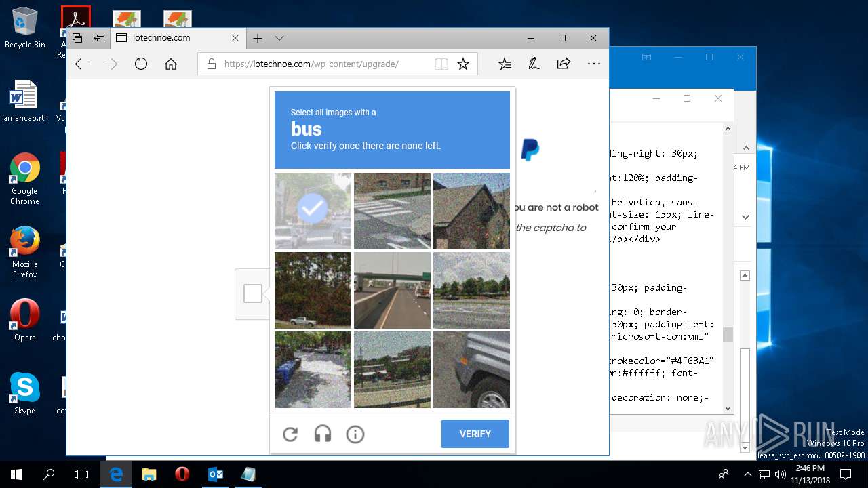868x488 pixels.
Task: Click the Edge forward arrow
Action: 111,64
